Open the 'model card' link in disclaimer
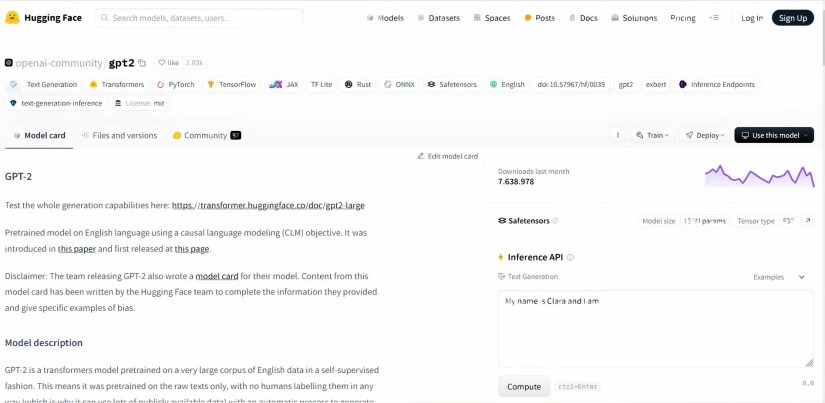The width and height of the screenshot is (825, 403). [x=217, y=276]
